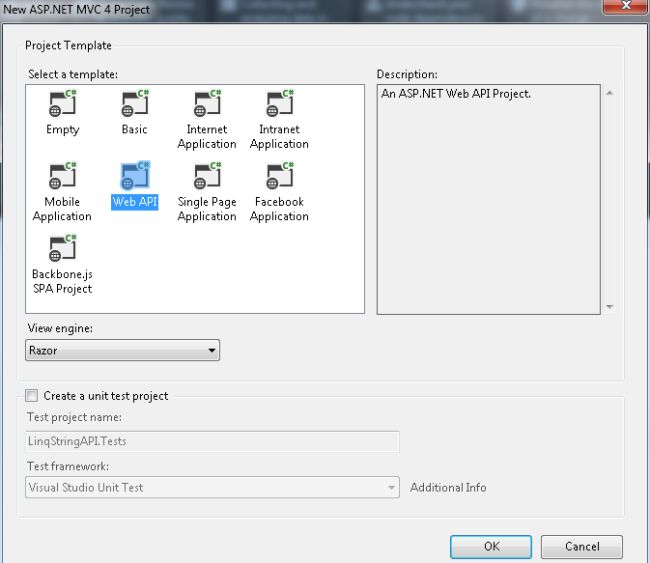
Task: Open the View engine Razor dropdown
Action: [122, 350]
